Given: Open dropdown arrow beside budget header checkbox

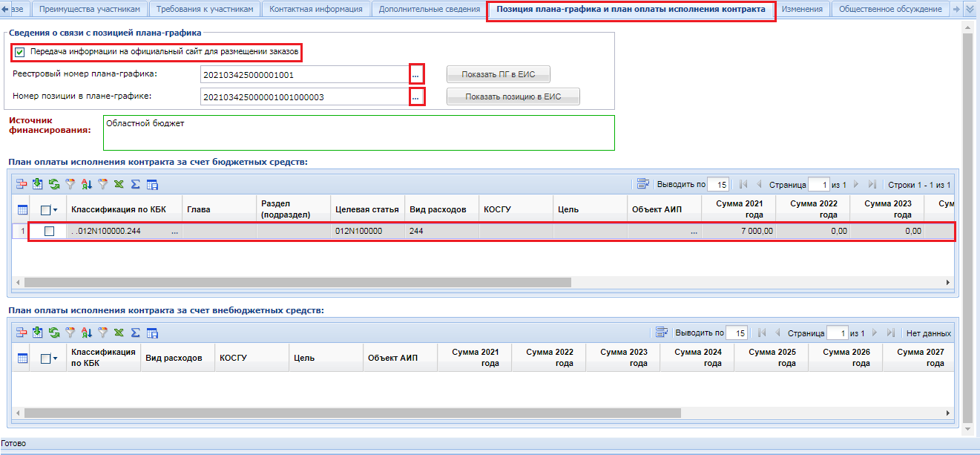Looking at the screenshot, I should (55, 211).
